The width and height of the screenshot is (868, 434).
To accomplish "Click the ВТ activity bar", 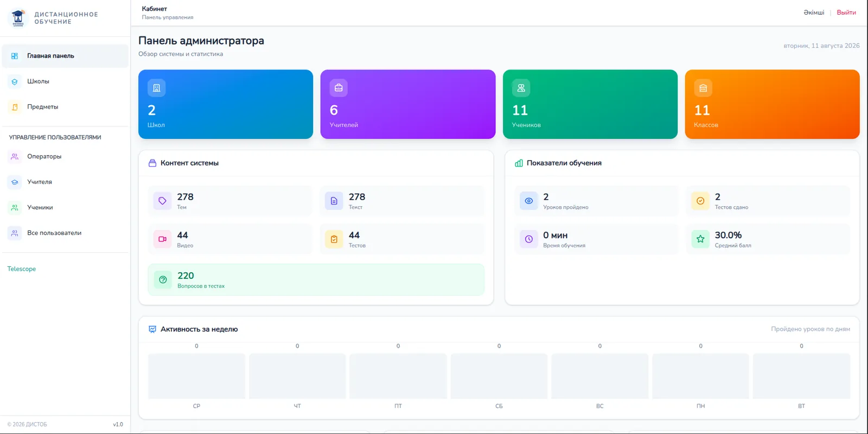I will click(x=802, y=376).
